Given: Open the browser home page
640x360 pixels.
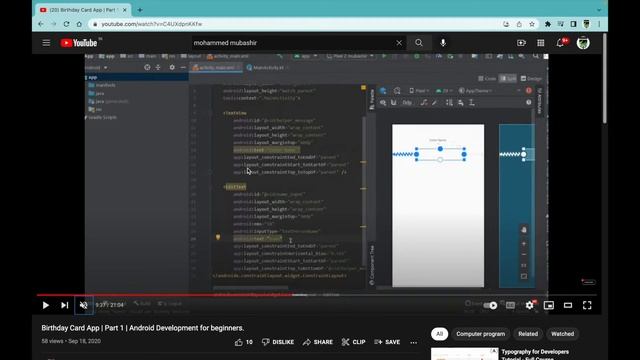Looking at the screenshot, I should (x=79, y=24).
